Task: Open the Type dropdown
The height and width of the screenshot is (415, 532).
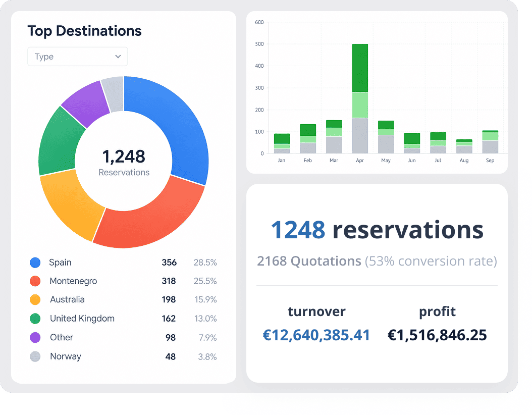Action: pyautogui.click(x=78, y=57)
